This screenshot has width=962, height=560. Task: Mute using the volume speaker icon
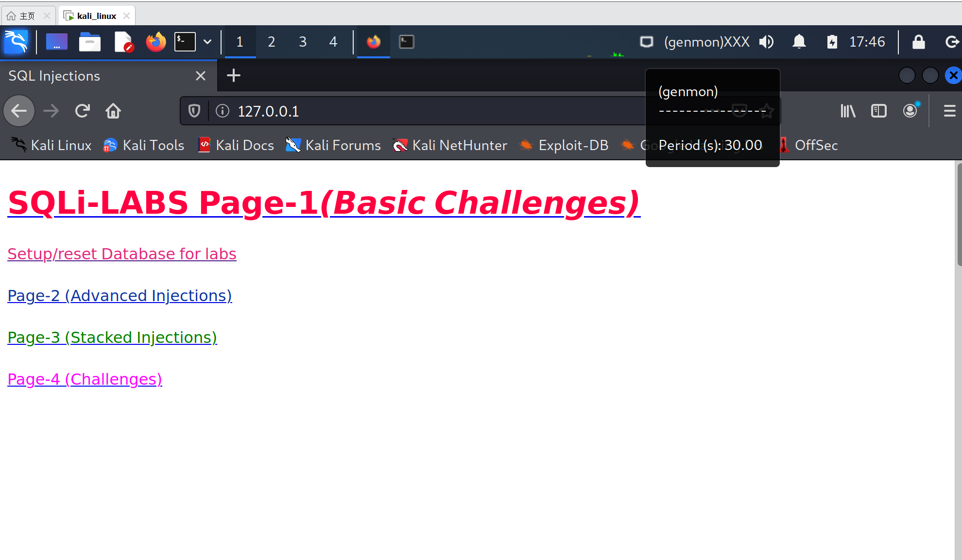click(767, 42)
